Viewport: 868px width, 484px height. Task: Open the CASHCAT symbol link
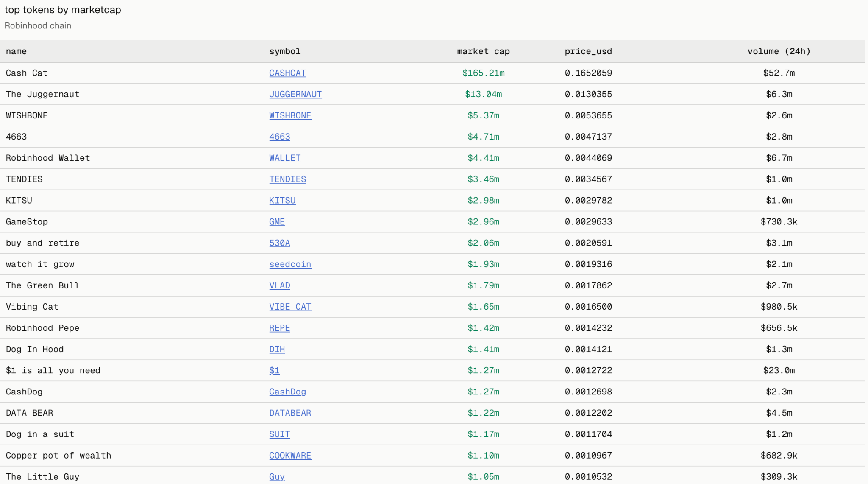287,73
